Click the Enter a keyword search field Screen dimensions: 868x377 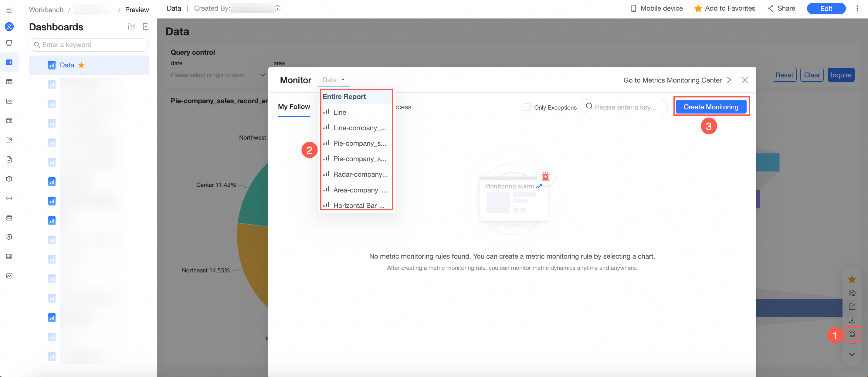[89, 45]
